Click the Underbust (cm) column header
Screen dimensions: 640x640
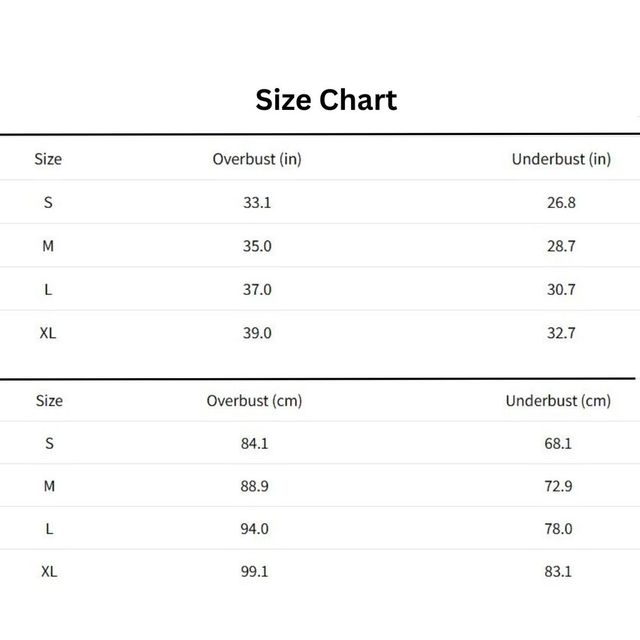(x=558, y=400)
